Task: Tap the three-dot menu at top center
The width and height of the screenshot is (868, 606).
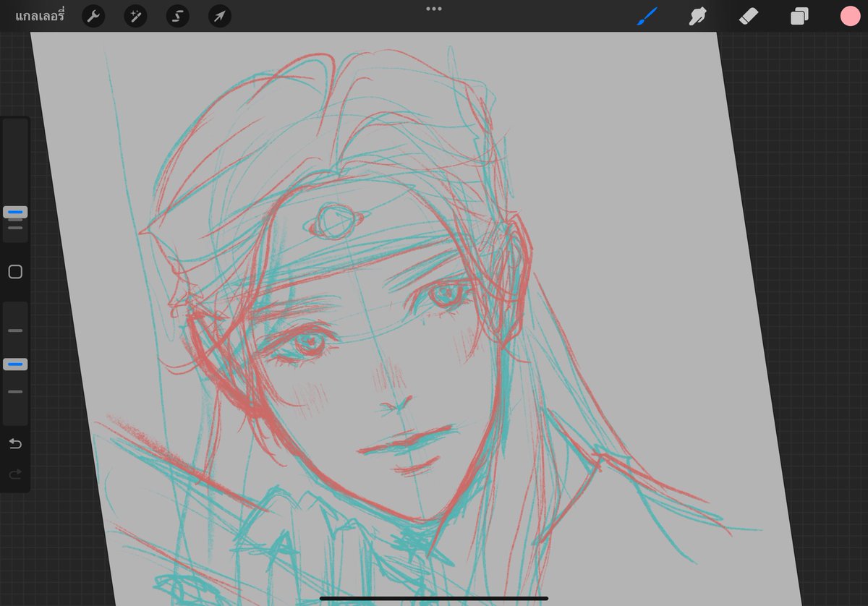Action: coord(434,9)
